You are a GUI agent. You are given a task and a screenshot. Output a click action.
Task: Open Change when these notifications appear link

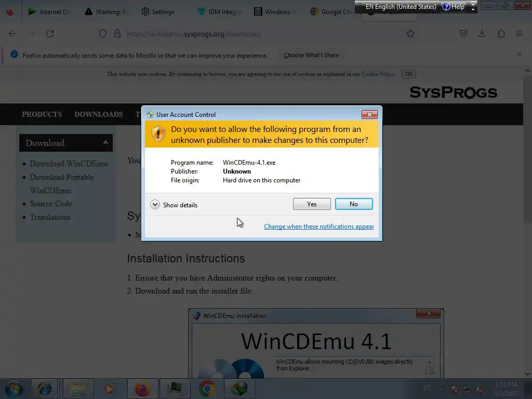(x=318, y=227)
